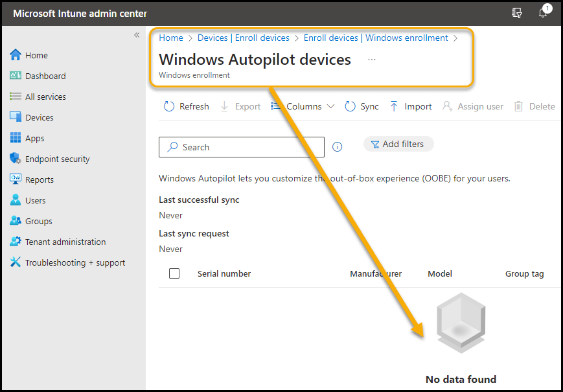Click the Export download arrow icon
This screenshot has height=392, width=563.
(x=224, y=107)
